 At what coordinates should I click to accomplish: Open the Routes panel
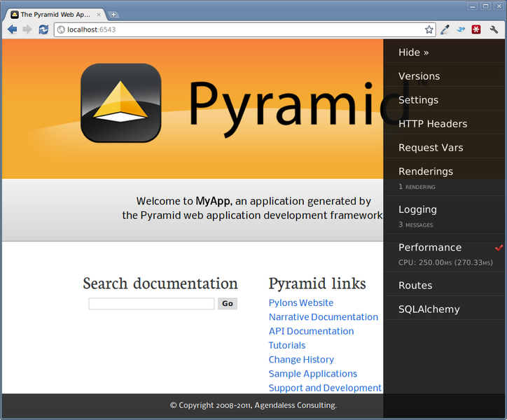pos(415,286)
